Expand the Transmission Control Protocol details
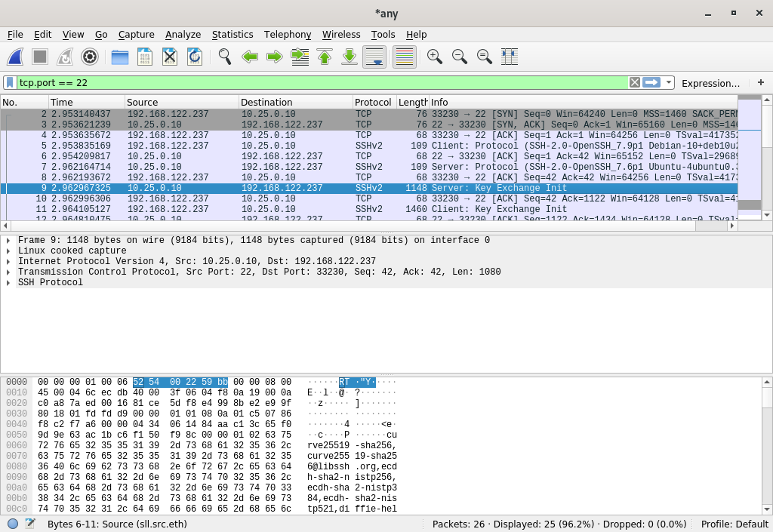This screenshot has width=773, height=532. point(8,272)
